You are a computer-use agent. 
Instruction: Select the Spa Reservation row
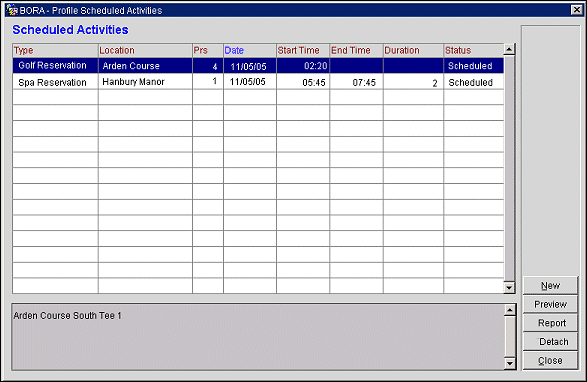coord(258,82)
